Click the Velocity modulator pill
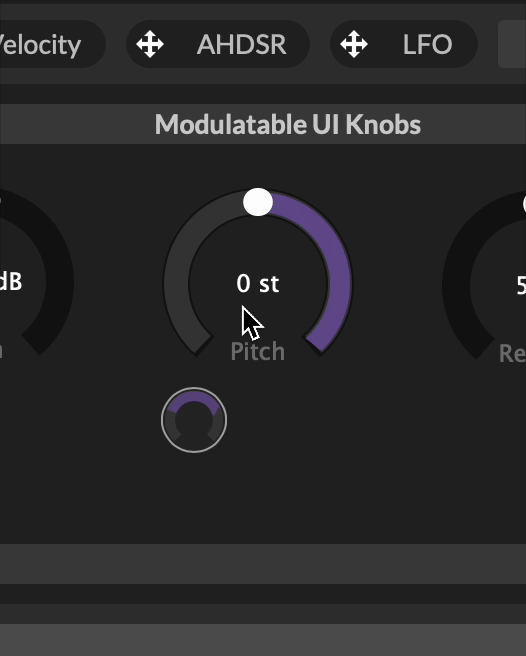Viewport: 526px width, 656px height. point(50,44)
